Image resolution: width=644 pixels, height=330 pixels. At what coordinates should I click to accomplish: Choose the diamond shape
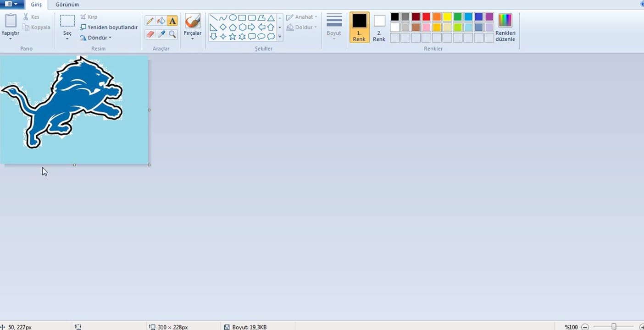(223, 27)
